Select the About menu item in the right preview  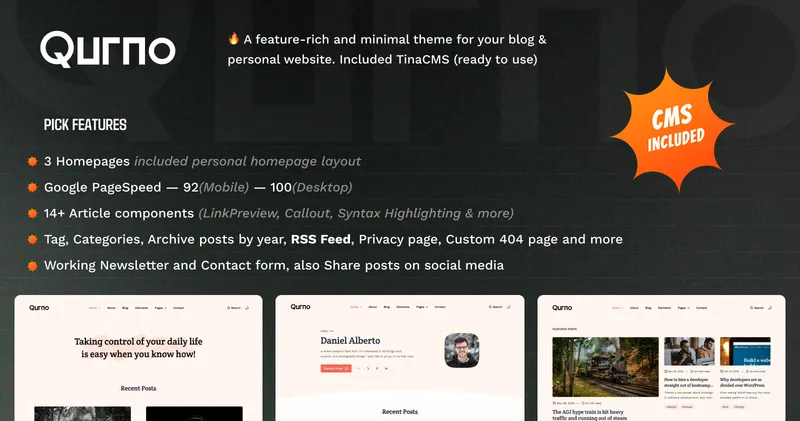point(635,308)
